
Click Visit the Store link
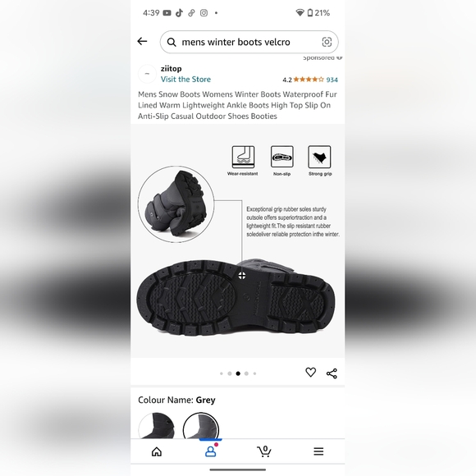(x=185, y=80)
